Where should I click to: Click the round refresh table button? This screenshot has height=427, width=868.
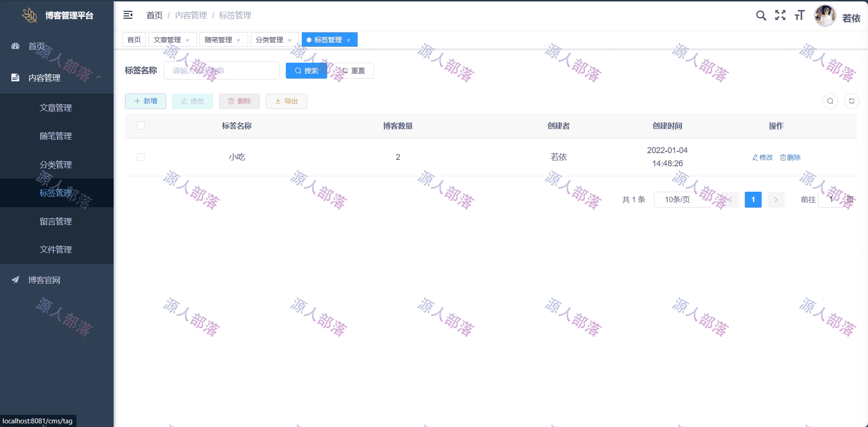tap(852, 101)
